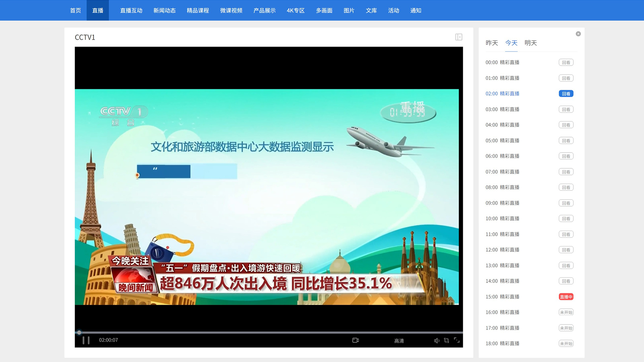This screenshot has height=362, width=644.
Task: Click 回看 for the 12:00 program
Action: pos(566,250)
